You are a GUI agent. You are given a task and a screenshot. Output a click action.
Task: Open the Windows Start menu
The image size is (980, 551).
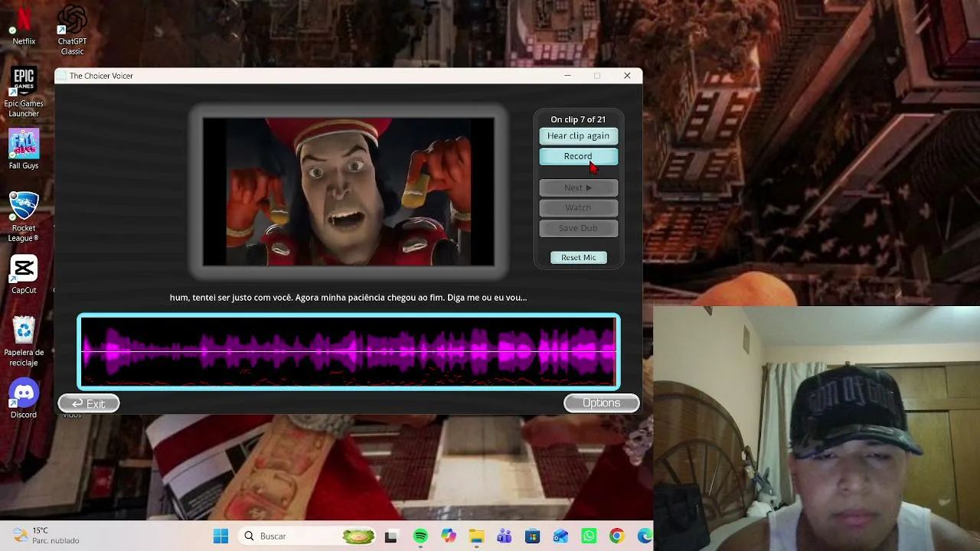click(220, 536)
